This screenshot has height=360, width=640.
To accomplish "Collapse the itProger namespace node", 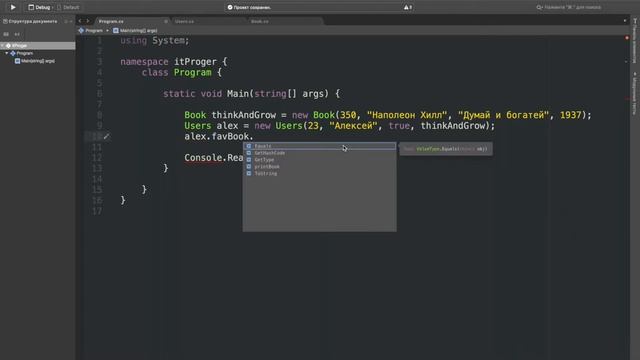I will click(x=2, y=46).
